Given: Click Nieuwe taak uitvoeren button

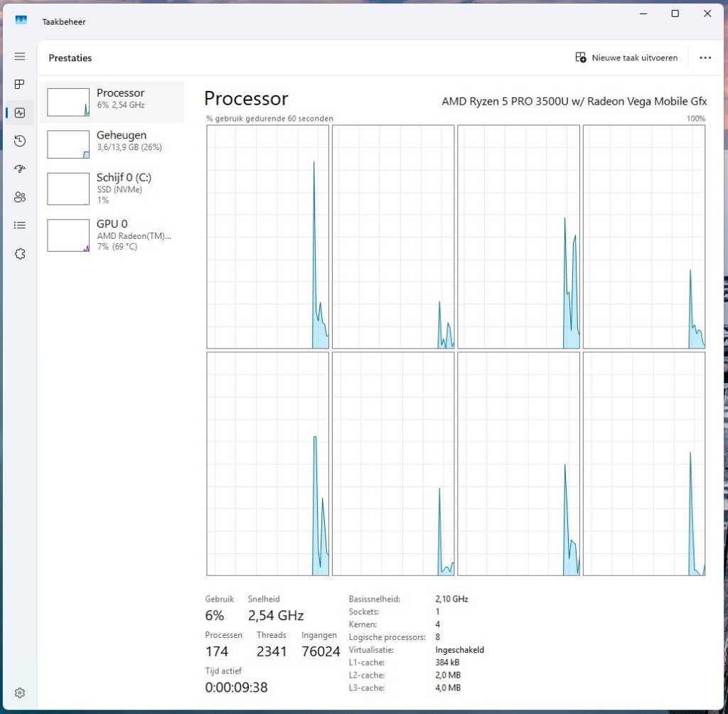Looking at the screenshot, I should [626, 58].
